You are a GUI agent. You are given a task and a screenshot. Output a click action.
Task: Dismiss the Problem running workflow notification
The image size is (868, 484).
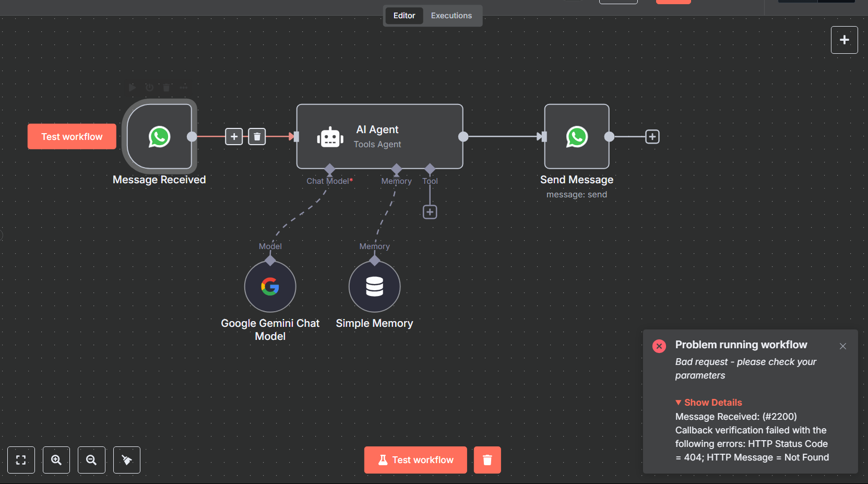(843, 346)
